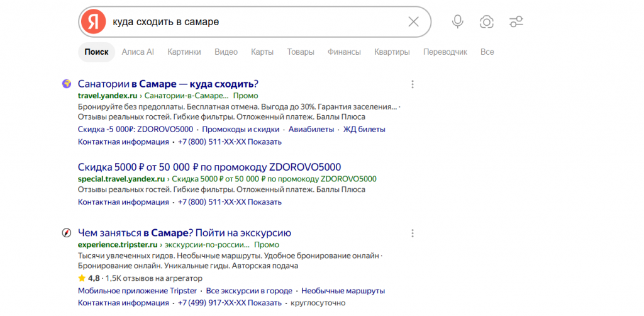Open Контактная информация under the ZDOROVO5000 promo result
The image size is (644, 316).
(x=123, y=202)
